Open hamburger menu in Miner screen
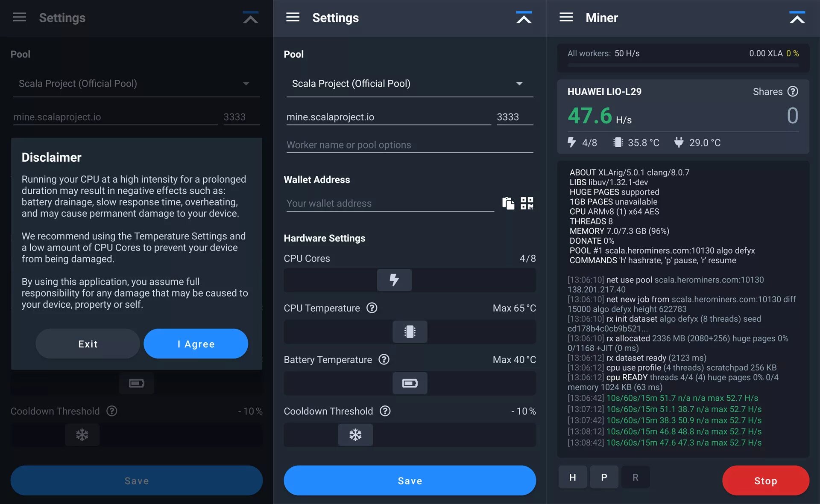This screenshot has width=820, height=504. 566,17
